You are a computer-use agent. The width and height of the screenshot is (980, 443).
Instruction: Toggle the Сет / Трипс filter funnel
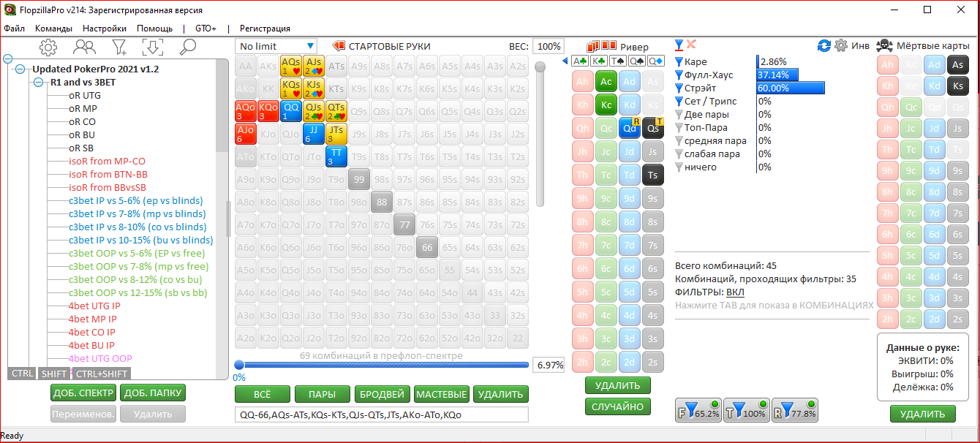(x=678, y=102)
